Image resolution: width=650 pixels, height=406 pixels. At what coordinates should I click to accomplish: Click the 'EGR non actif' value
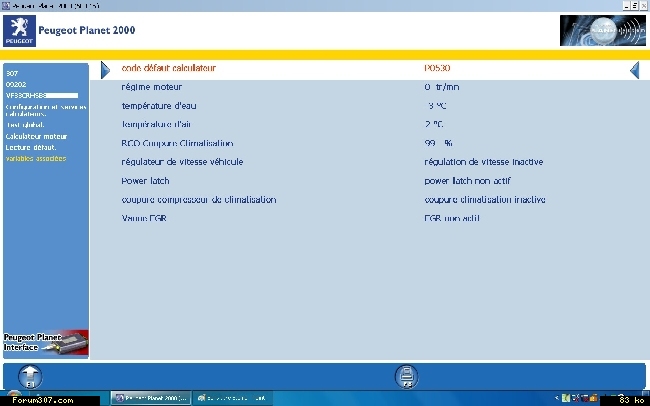[x=451, y=218]
